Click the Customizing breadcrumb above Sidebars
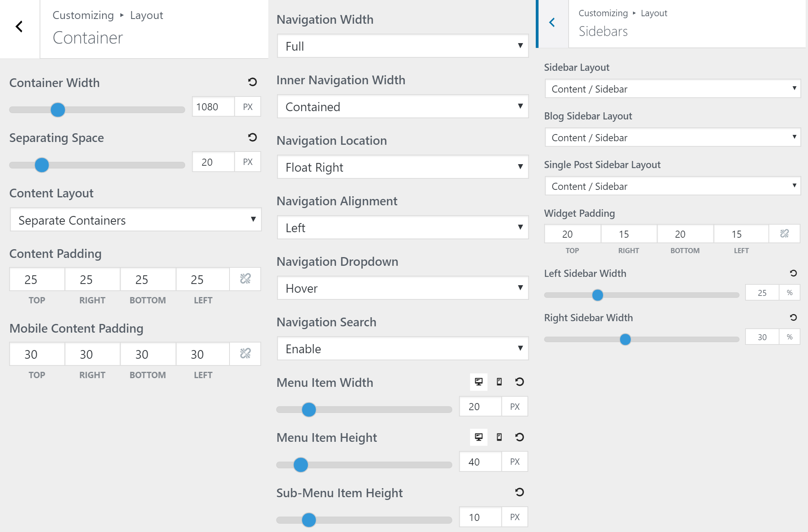808x532 pixels. tap(602, 13)
